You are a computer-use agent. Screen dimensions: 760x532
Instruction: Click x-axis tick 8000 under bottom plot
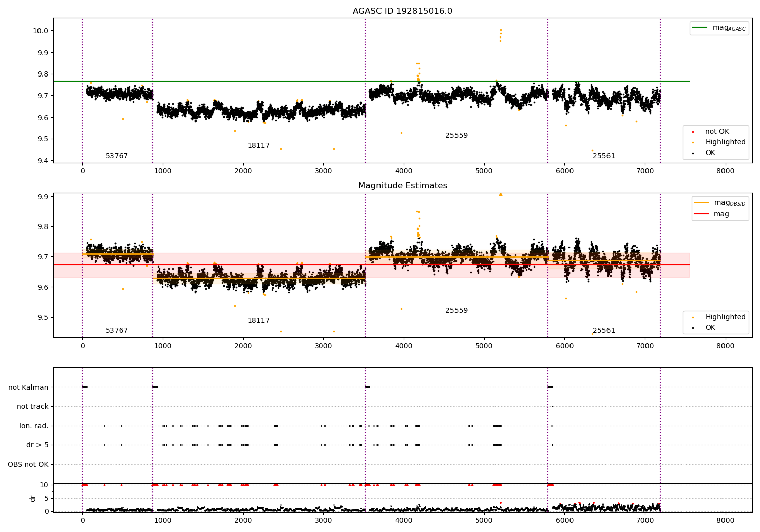click(x=726, y=520)
